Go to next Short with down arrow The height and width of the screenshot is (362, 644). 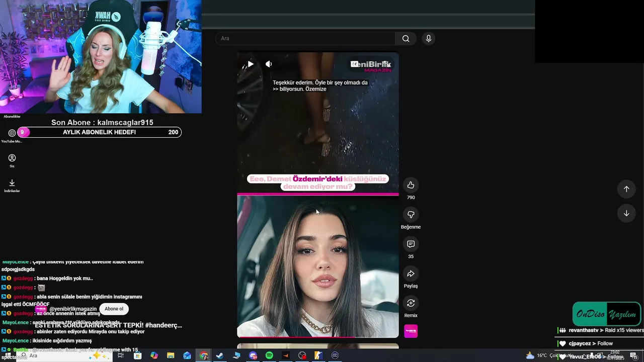click(x=626, y=213)
